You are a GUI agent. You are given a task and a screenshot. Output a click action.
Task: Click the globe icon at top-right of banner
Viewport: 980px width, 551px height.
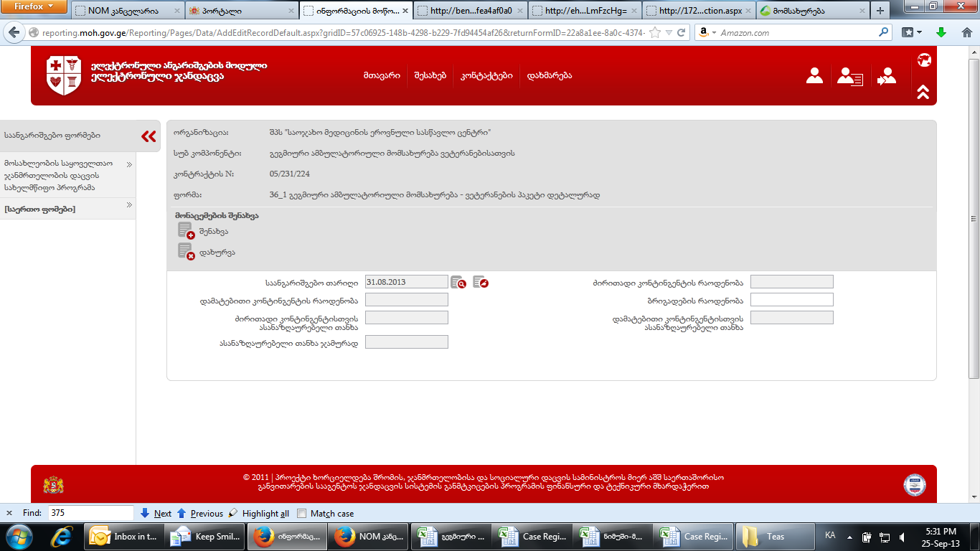tap(924, 60)
